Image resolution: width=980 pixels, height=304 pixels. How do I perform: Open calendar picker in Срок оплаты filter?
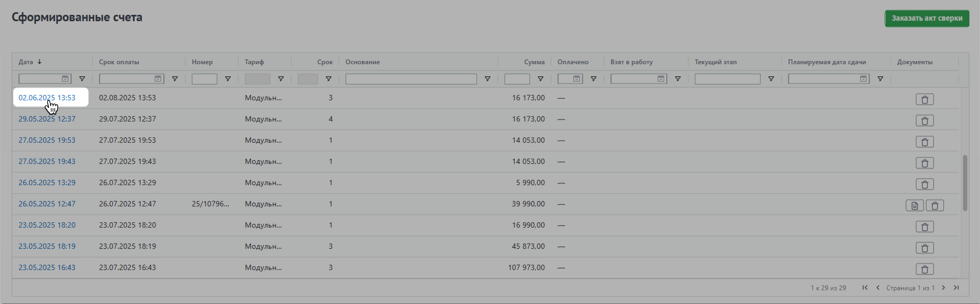pos(158,79)
